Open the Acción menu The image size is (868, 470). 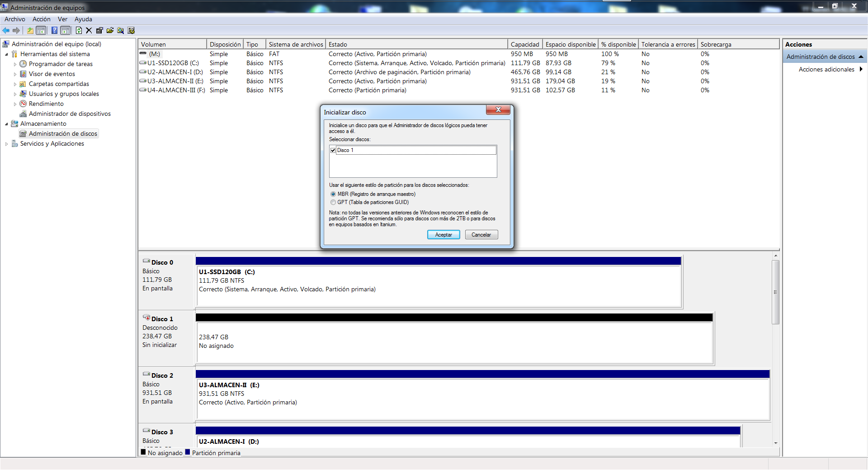tap(41, 19)
